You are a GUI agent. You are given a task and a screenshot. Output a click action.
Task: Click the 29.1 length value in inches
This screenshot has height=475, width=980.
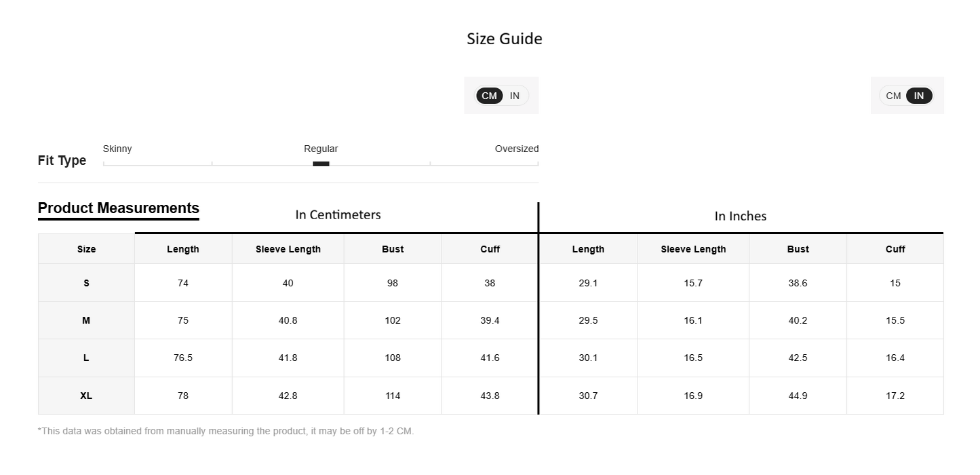pos(588,283)
